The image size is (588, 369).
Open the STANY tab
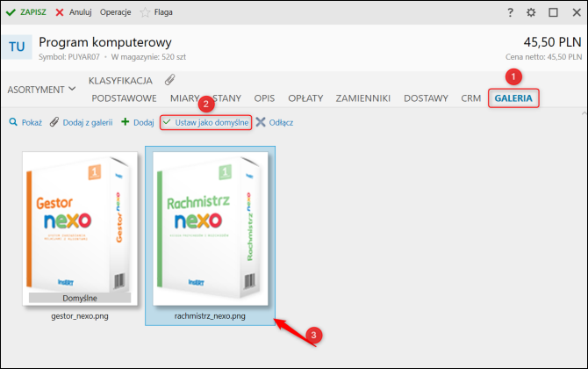227,98
